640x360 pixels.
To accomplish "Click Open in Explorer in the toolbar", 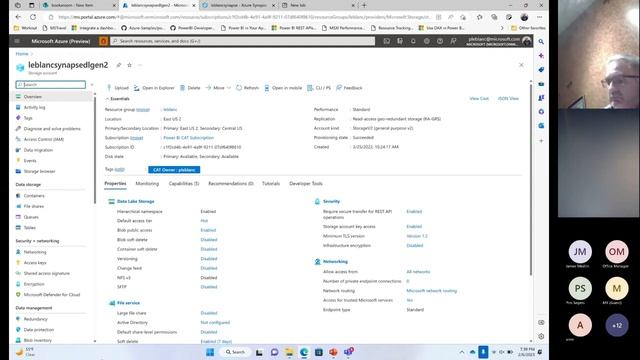I will pyautogui.click(x=154, y=88).
